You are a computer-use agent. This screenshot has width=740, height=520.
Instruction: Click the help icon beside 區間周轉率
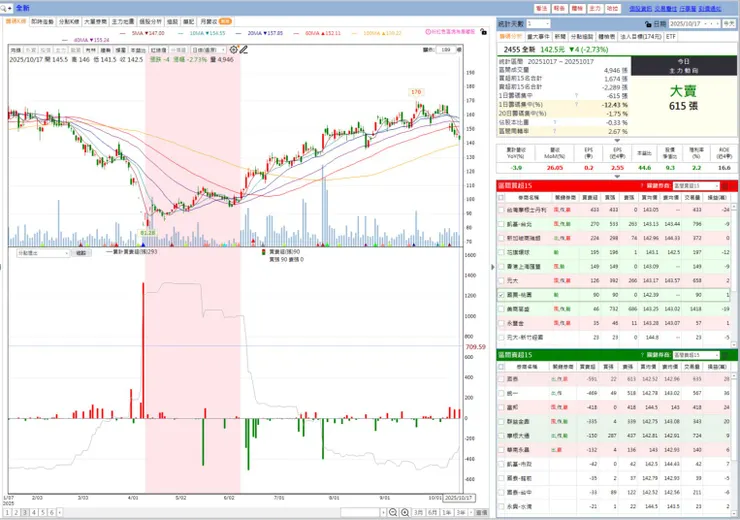tap(555, 132)
